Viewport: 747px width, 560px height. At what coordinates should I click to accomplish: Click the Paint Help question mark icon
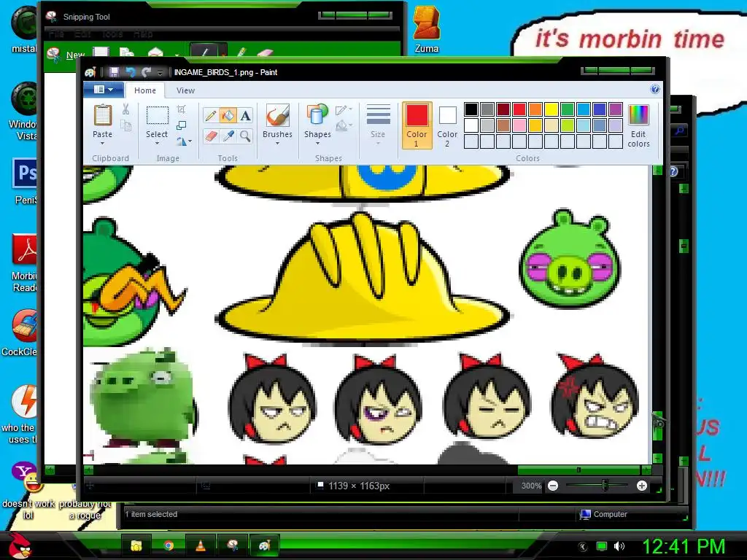click(655, 89)
